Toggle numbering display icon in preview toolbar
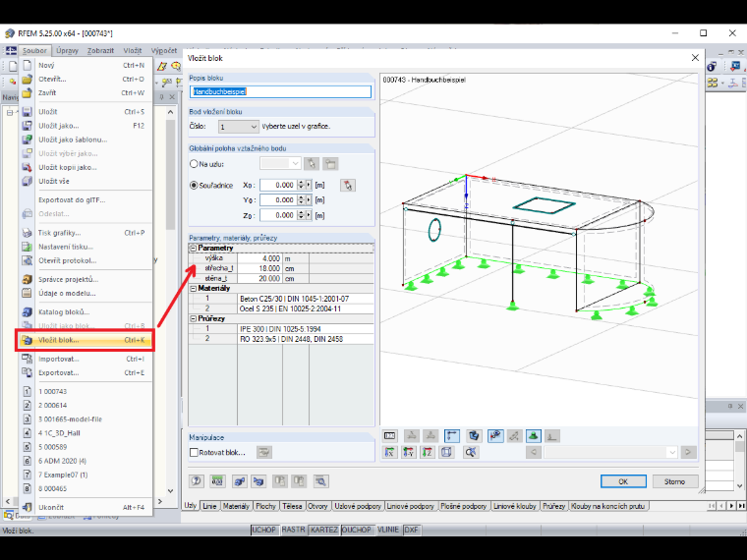 coord(389,435)
